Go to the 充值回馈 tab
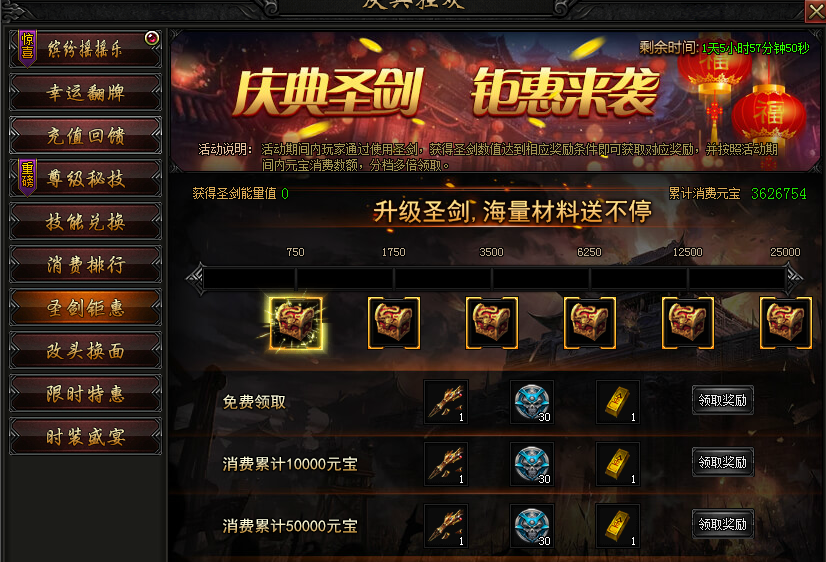Screen dimensions: 826x562 point(85,136)
